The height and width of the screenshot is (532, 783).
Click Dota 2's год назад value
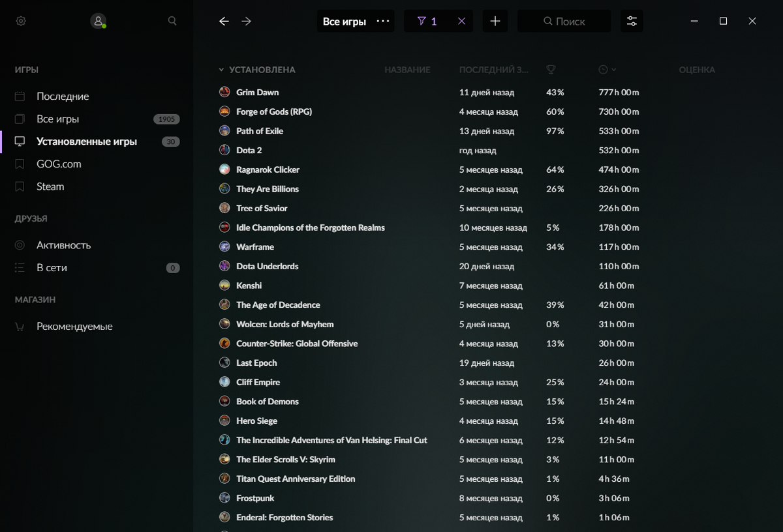(x=478, y=151)
